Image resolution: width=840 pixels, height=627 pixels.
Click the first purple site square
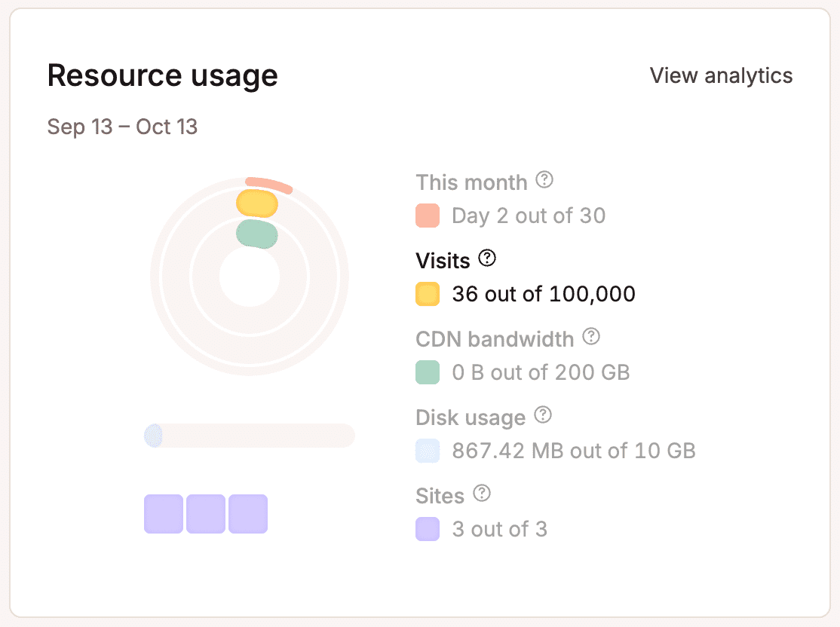(x=164, y=514)
